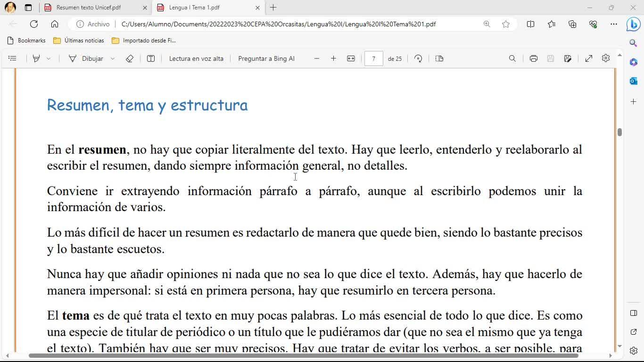
Task: Refresh the current page
Action: 34,24
